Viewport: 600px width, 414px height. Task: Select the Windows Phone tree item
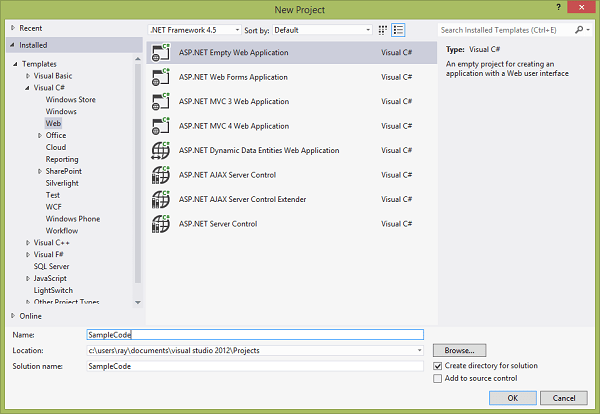[73, 219]
